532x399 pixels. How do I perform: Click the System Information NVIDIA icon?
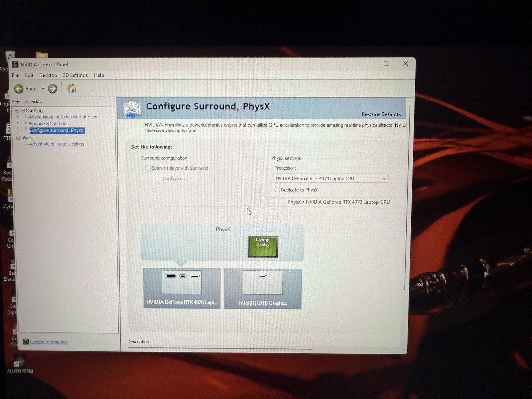click(26, 341)
